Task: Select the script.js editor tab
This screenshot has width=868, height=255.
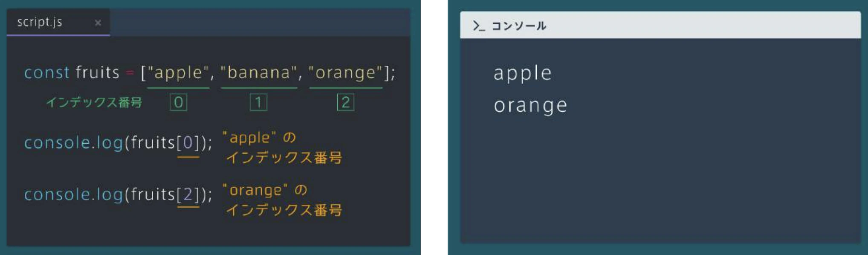Action: pyautogui.click(x=58, y=22)
